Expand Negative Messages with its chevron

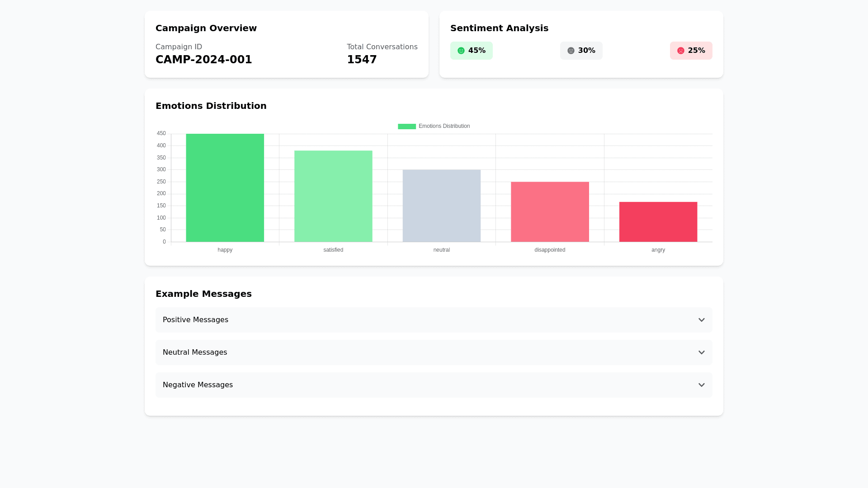701,385
